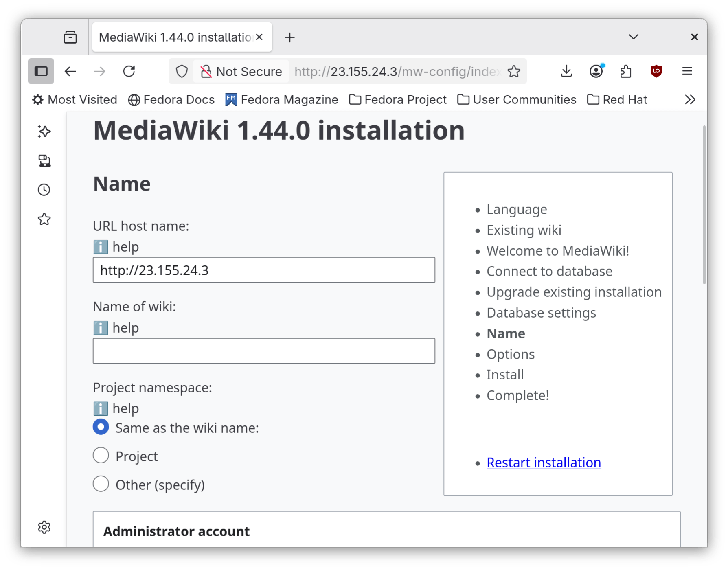The height and width of the screenshot is (570, 728).
Task: Open History from the sidebar clock icon
Action: point(44,189)
